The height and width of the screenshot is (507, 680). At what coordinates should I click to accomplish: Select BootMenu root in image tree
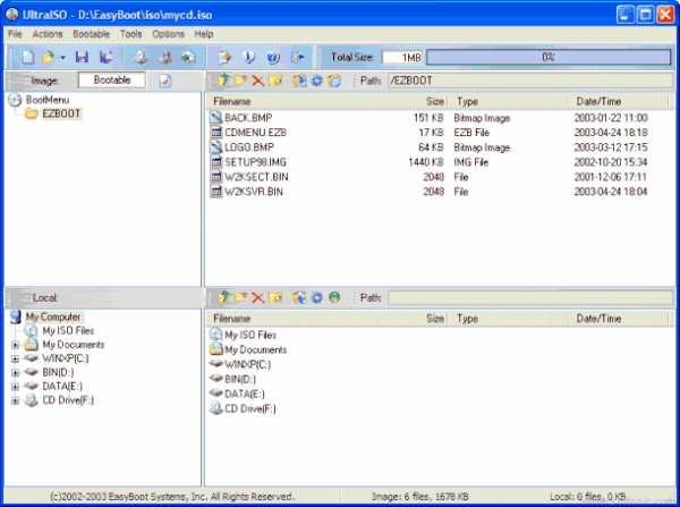47,100
